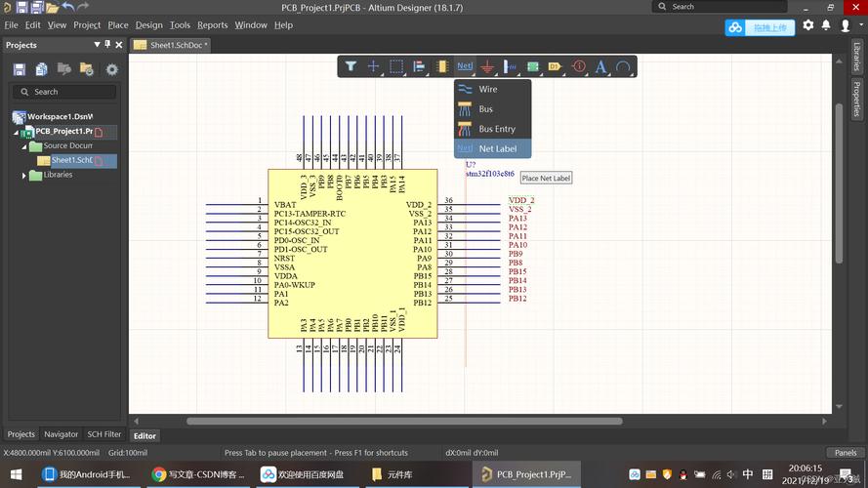Click the Arc drawing tool icon
Image resolution: width=868 pixels, height=488 pixels.
click(623, 66)
